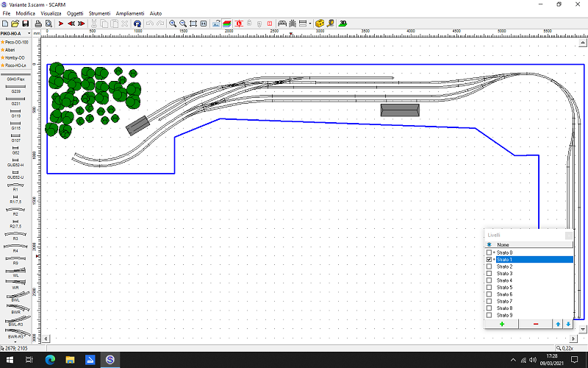The height and width of the screenshot is (368, 588).
Task: Click the Print icon in toolbar
Action: (x=38, y=24)
